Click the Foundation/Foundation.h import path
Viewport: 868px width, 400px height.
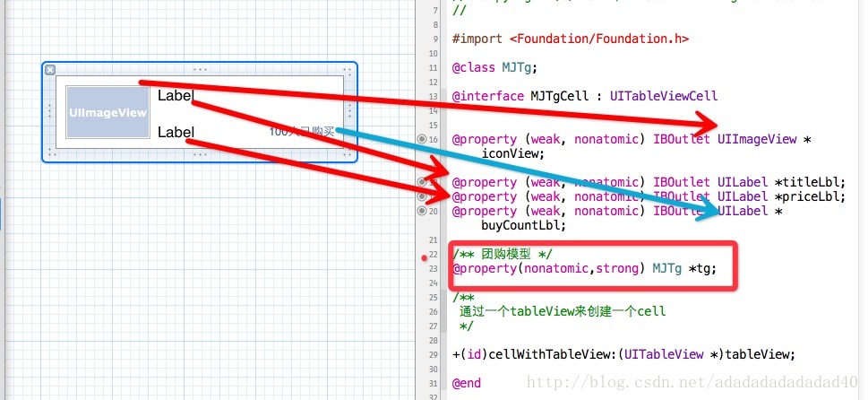click(599, 39)
